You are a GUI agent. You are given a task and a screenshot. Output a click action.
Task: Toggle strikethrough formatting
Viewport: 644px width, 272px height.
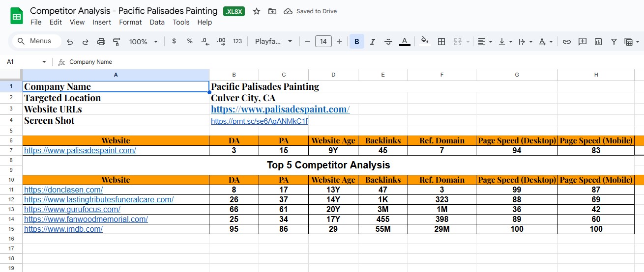(388, 42)
